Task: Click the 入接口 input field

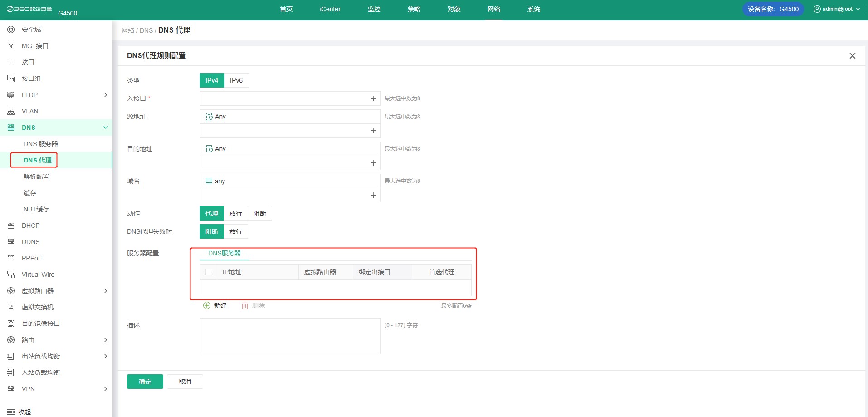Action: coord(290,98)
